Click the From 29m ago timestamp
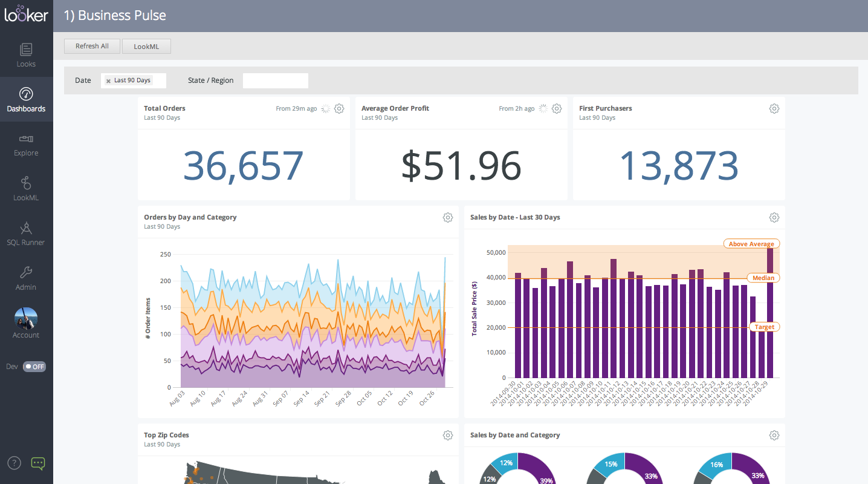The image size is (868, 484). click(296, 109)
